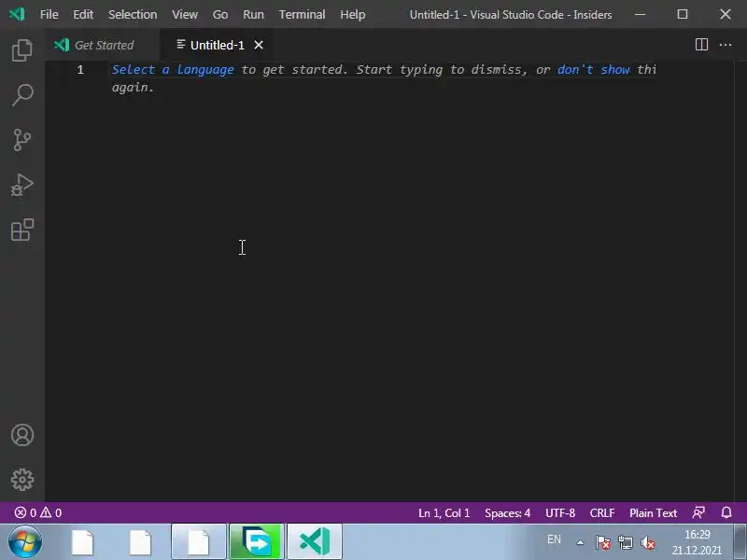Open the Accounts menu icon
747x560 pixels.
pyautogui.click(x=21, y=435)
